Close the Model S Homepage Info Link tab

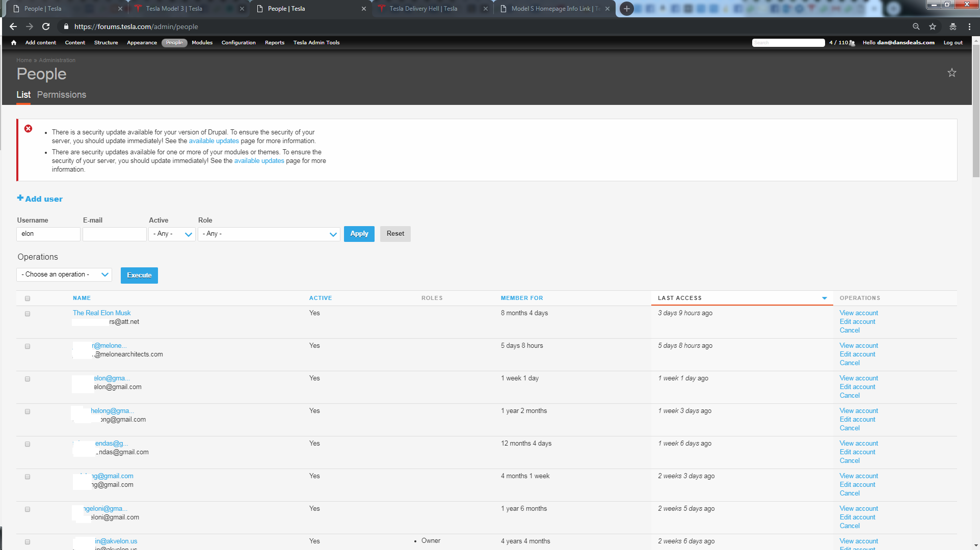click(607, 9)
